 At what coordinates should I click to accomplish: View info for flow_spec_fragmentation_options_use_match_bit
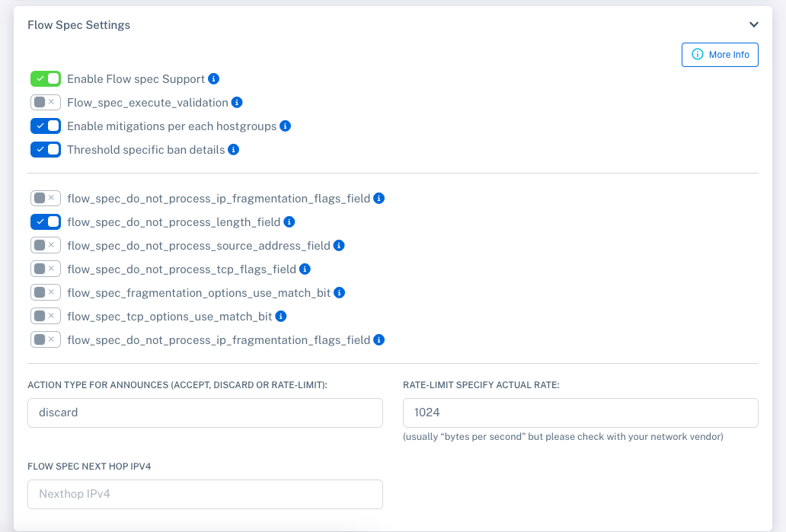click(x=339, y=292)
